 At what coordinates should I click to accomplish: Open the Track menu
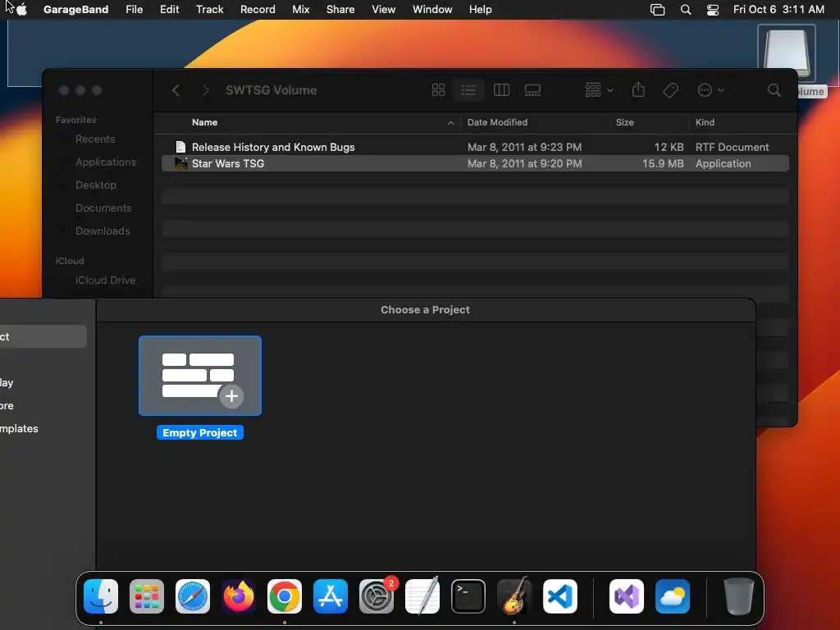pyautogui.click(x=209, y=10)
